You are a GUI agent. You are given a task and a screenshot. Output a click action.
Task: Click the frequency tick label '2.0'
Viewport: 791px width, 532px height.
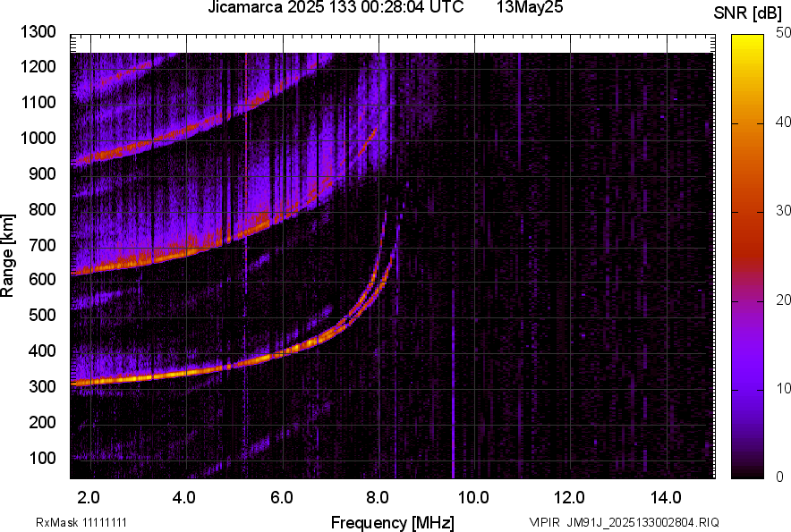89,498
